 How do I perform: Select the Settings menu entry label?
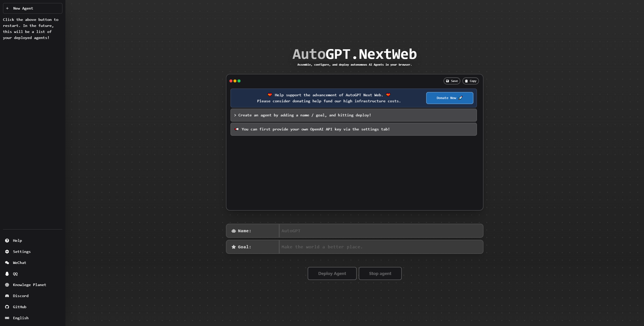[x=22, y=252]
